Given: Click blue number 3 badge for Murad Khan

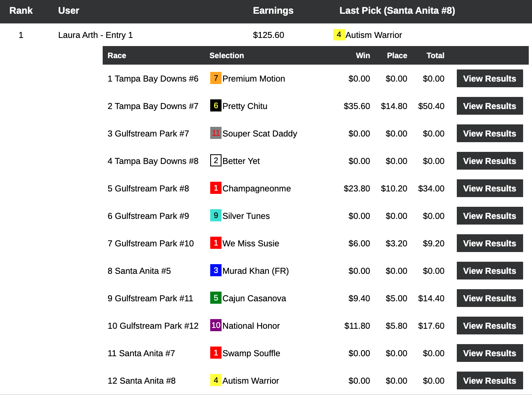Looking at the screenshot, I should point(215,271).
